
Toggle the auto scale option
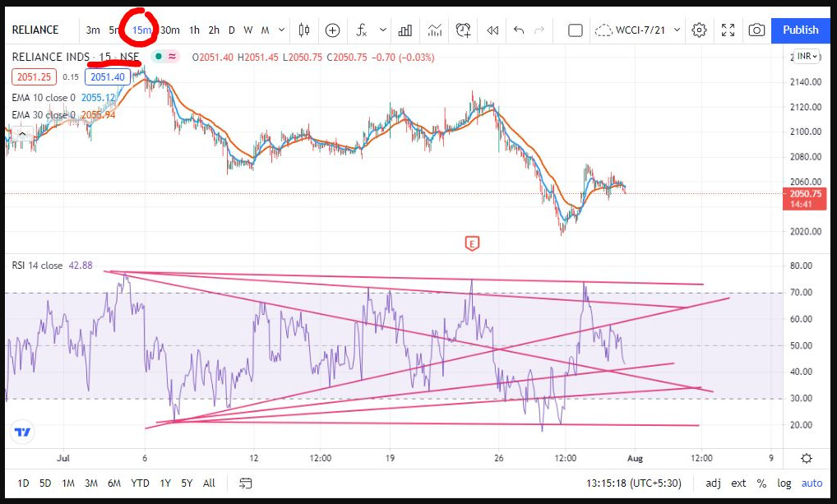(x=811, y=483)
